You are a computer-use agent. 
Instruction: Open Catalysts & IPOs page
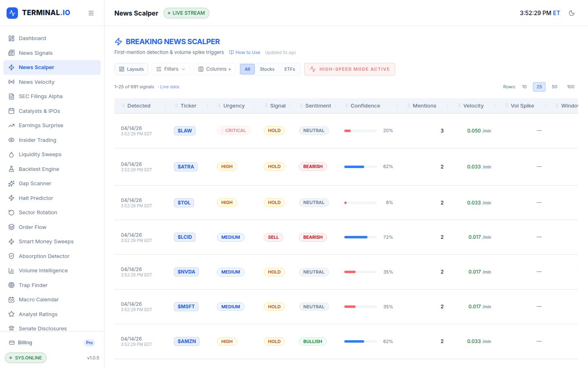point(52,111)
